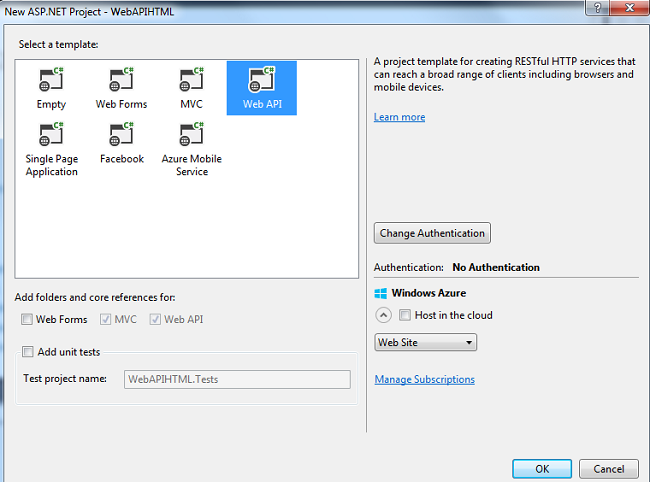This screenshot has width=650, height=482.
Task: Click the Cancel button
Action: click(609, 469)
